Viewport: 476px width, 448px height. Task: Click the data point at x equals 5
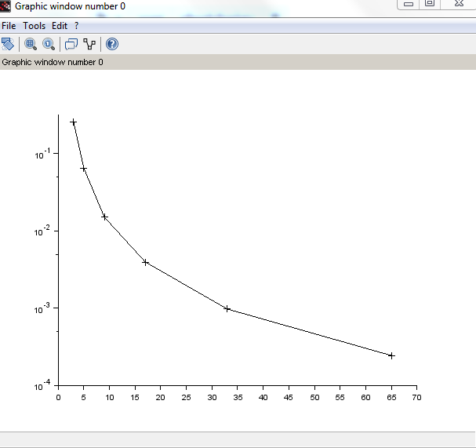[x=83, y=169]
